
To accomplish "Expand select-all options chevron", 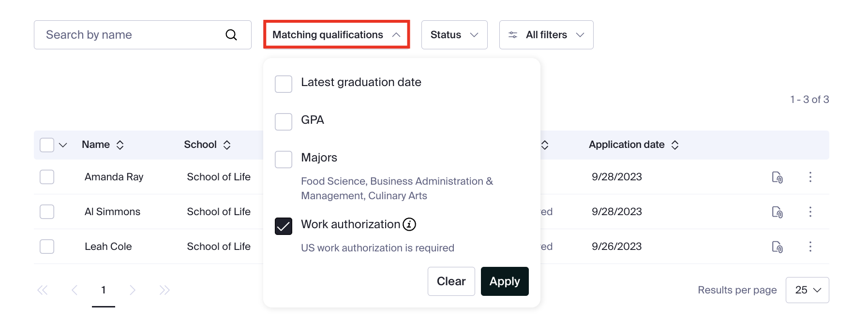I will [x=63, y=145].
